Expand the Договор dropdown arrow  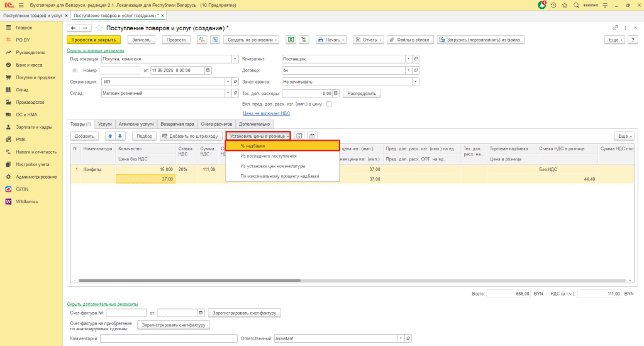coord(408,70)
